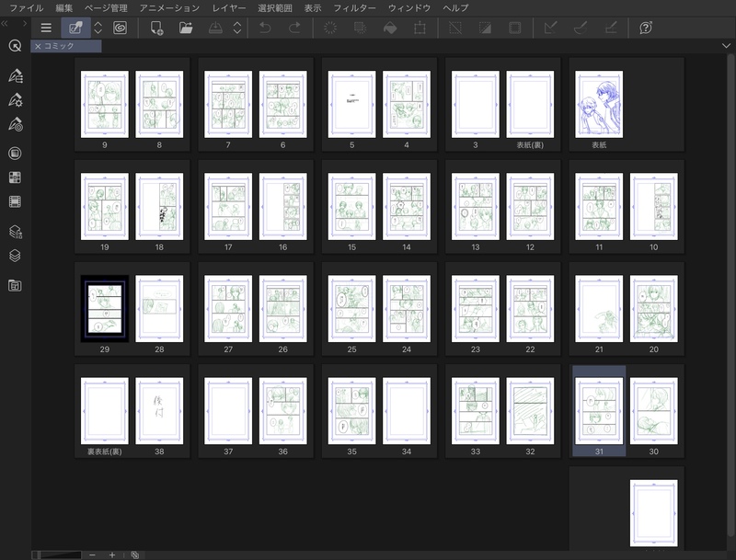
Task: Open the page manager icon in sidebar
Action: tap(15, 285)
